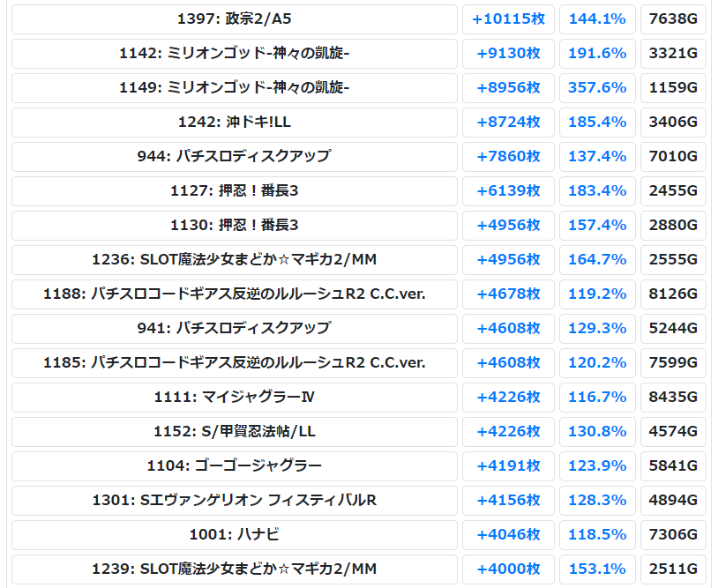Image resolution: width=718 pixels, height=588 pixels.
Task: Click the 116.7% rate
Action: pyautogui.click(x=597, y=398)
